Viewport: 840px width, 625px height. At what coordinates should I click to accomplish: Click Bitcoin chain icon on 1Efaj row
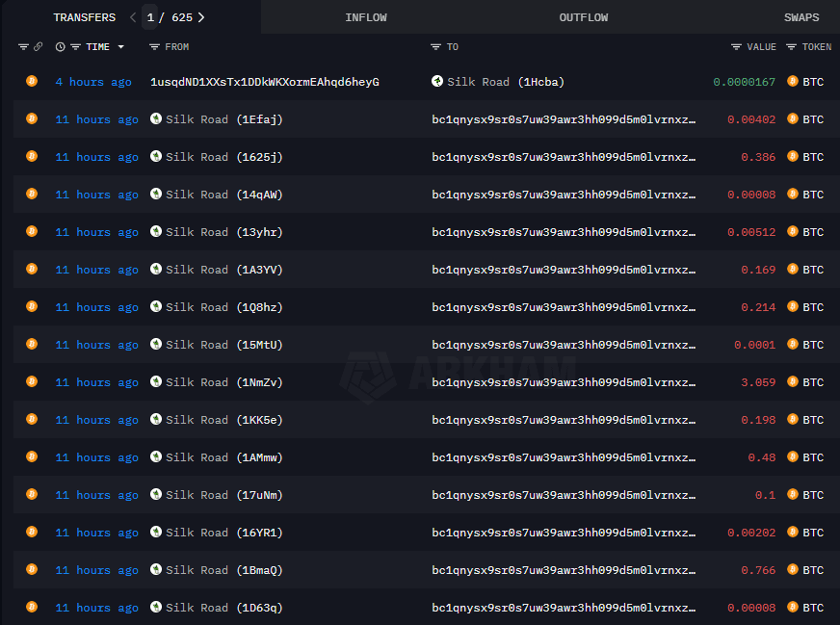[31, 119]
